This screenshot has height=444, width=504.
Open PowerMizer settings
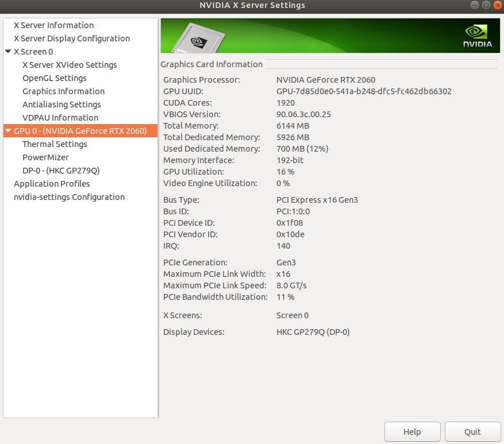(45, 157)
